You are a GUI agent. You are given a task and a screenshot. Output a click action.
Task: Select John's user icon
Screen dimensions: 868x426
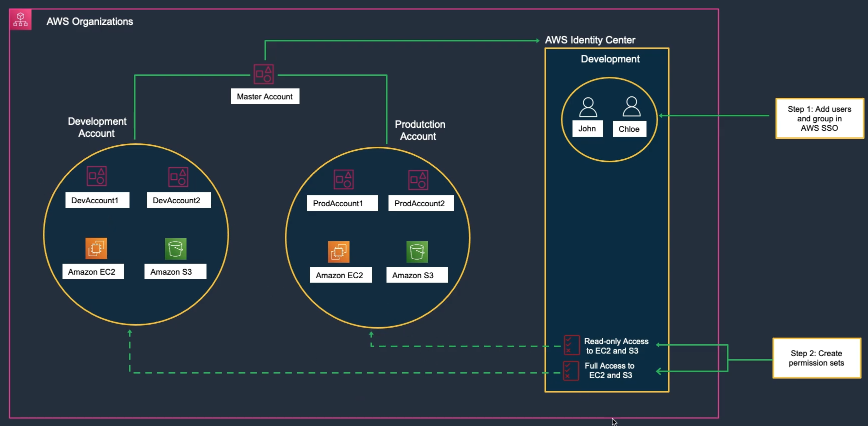tap(588, 107)
